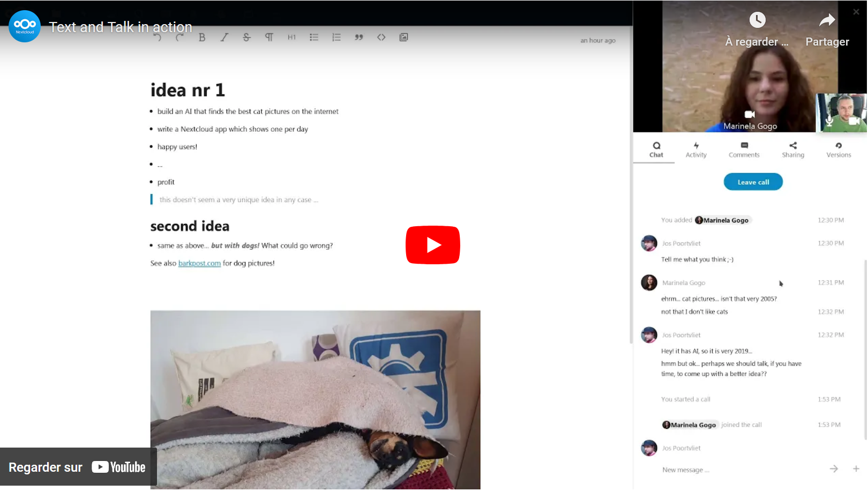The width and height of the screenshot is (868, 491).
Task: Click the Marinela Gogo chip in 'joined the call'
Action: click(x=690, y=425)
